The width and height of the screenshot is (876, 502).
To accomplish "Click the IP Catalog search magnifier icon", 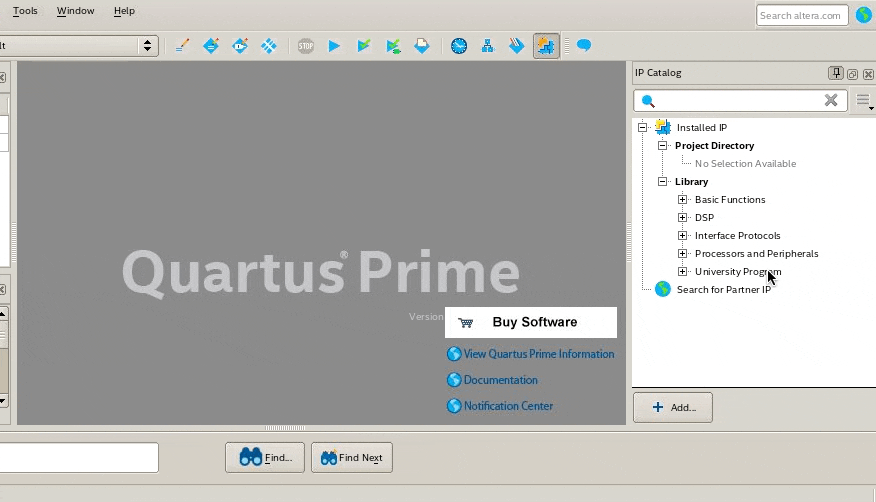I will 648,101.
